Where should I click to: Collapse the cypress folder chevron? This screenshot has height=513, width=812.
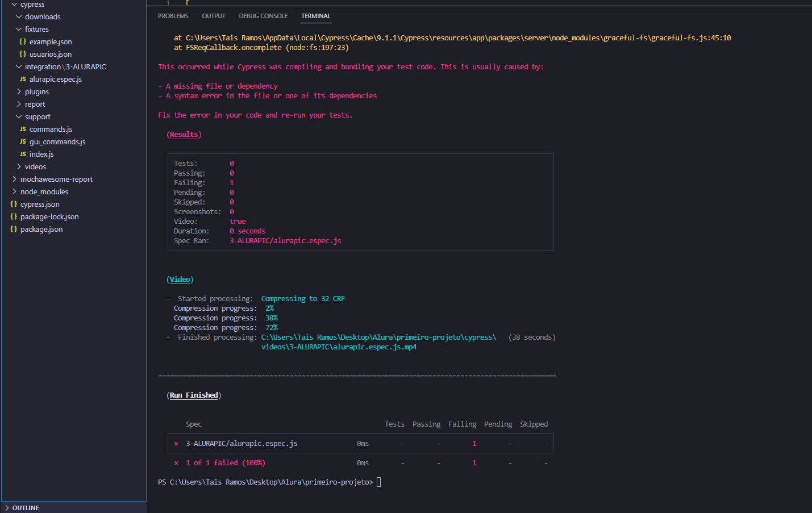coord(14,4)
